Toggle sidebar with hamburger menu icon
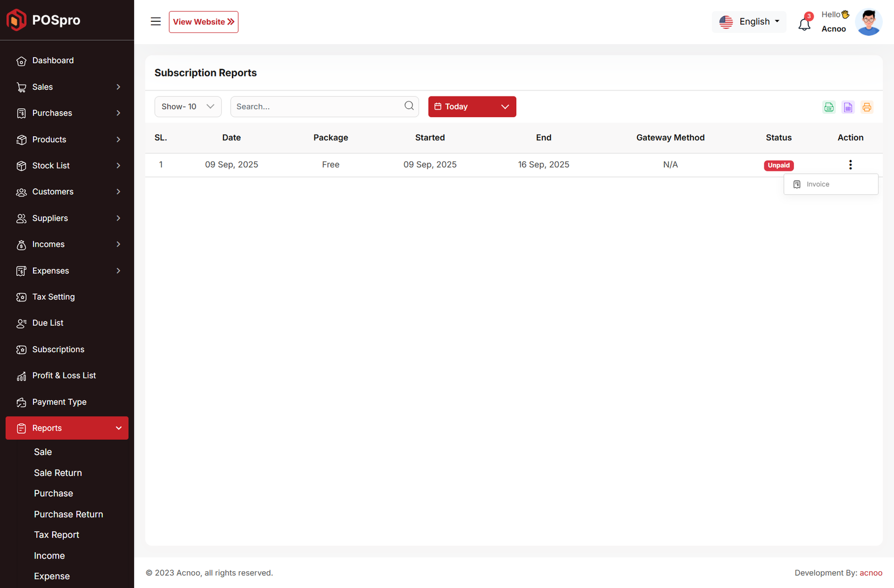 156,22
